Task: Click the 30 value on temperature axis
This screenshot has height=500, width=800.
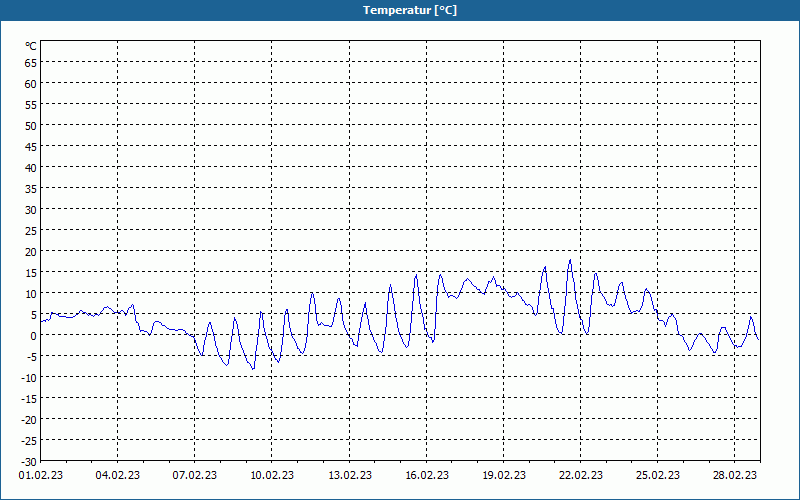Action: 31,210
